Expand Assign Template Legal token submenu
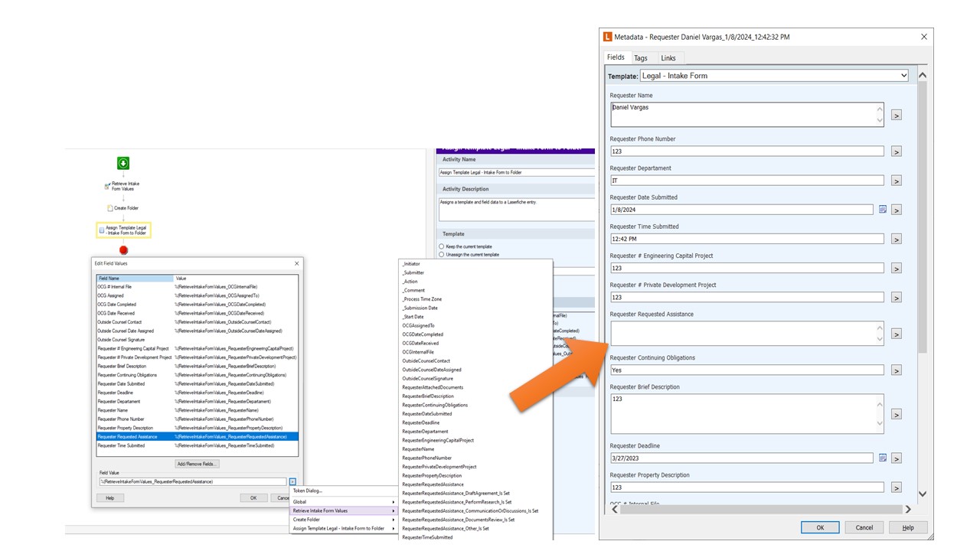Viewport: 980px width, 551px height. click(344, 529)
